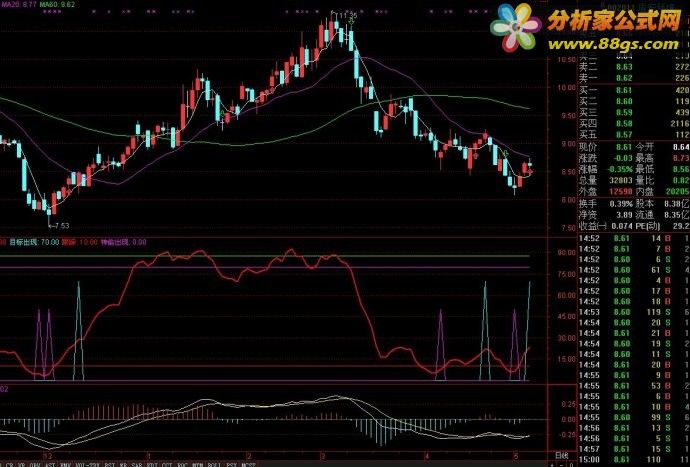
Task: Click the MA20 moving average label
Action: 18,5
